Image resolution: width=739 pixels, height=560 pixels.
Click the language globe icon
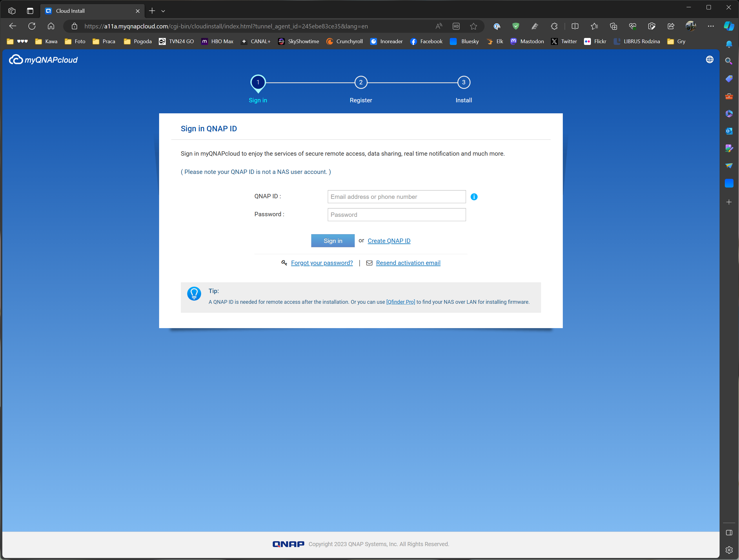(x=709, y=59)
